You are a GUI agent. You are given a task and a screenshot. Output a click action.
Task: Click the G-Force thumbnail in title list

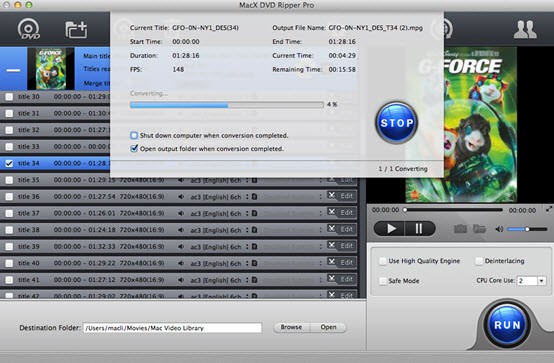click(x=51, y=69)
